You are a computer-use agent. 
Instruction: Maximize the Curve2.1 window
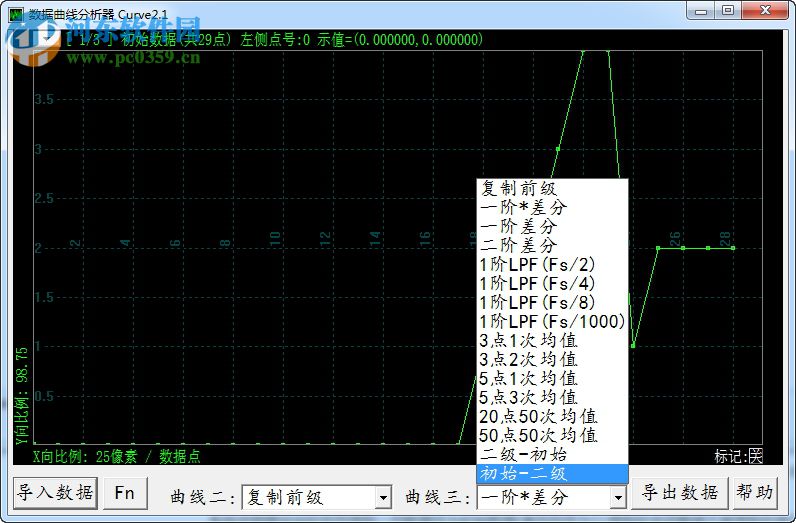click(x=728, y=11)
